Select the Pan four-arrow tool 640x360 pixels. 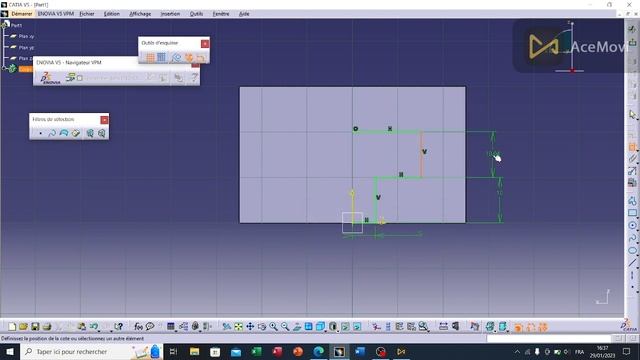(x=250, y=327)
